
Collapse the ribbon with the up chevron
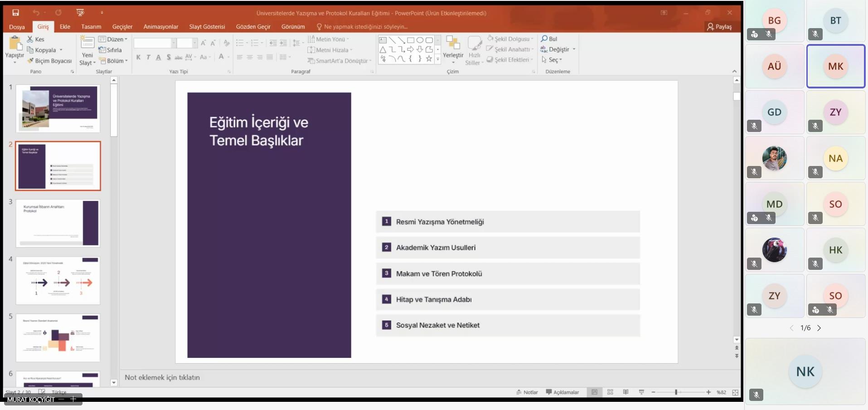point(734,72)
